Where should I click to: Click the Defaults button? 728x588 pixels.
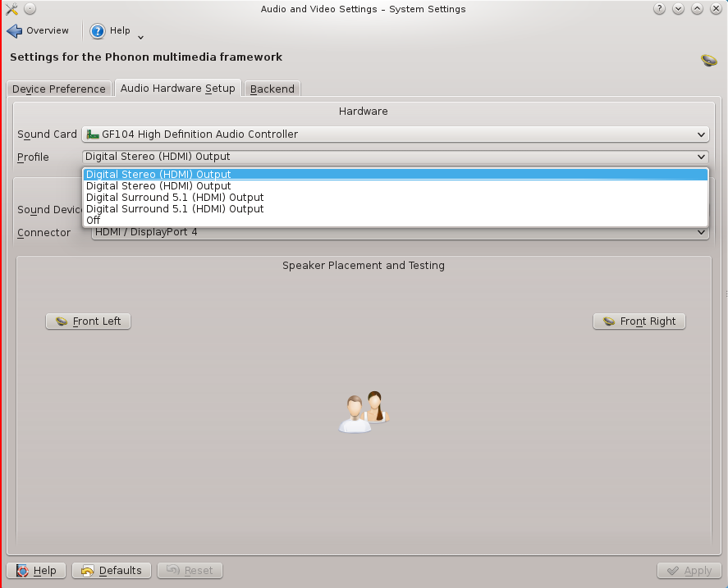(112, 570)
